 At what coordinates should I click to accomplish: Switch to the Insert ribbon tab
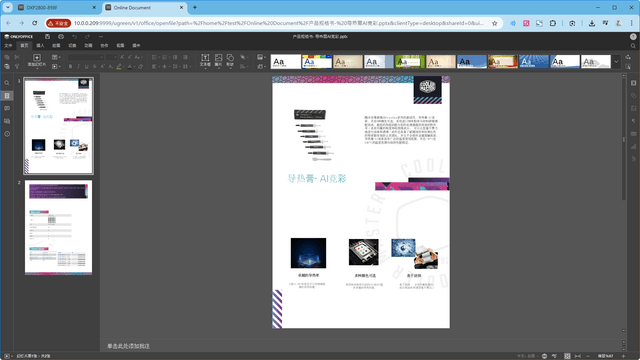pos(40,46)
